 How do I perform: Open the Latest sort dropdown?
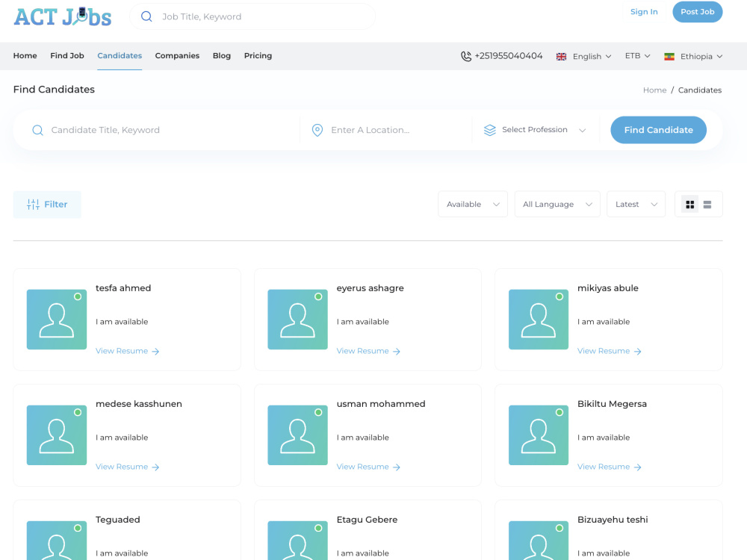(x=636, y=205)
